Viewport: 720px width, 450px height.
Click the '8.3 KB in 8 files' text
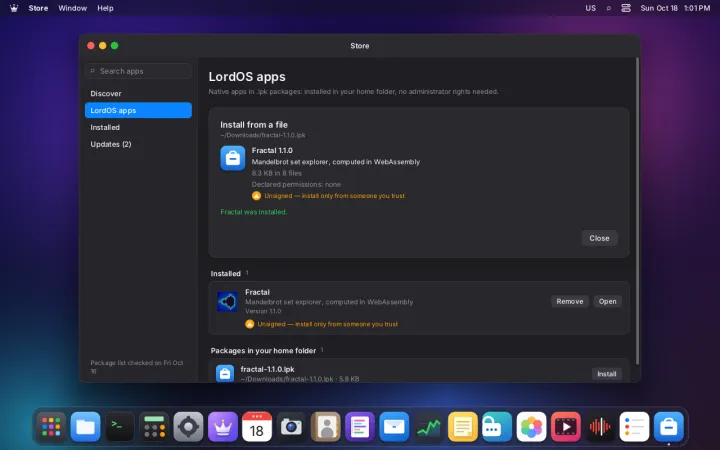click(276, 173)
